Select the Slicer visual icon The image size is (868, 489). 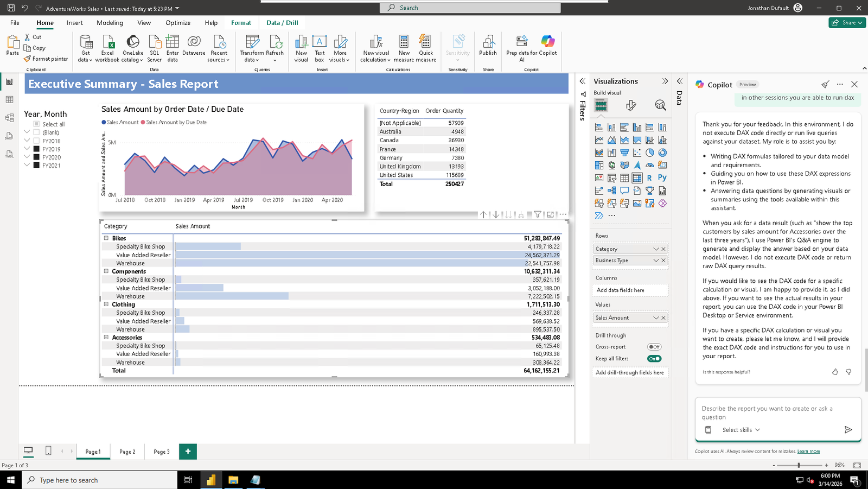(611, 177)
